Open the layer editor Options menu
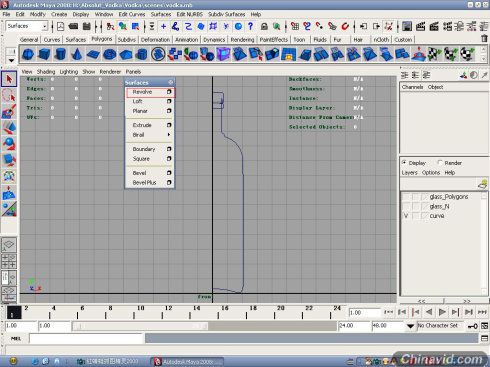This screenshot has height=367, width=490. [431, 173]
